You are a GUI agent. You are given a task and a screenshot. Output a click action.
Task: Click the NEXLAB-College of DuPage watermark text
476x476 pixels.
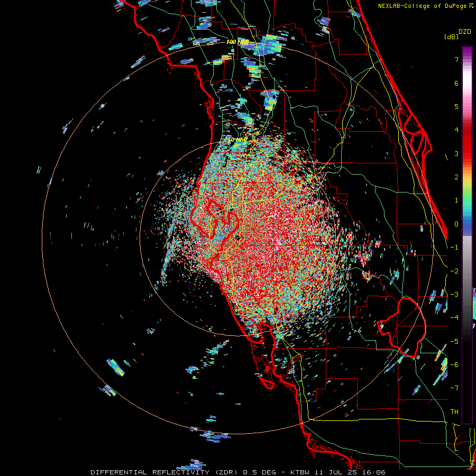coord(426,6)
